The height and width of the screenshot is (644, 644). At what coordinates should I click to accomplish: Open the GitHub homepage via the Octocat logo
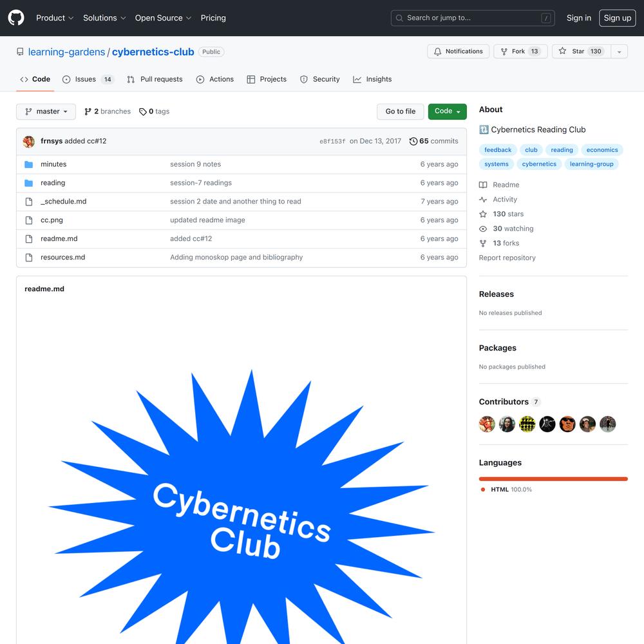coord(16,18)
